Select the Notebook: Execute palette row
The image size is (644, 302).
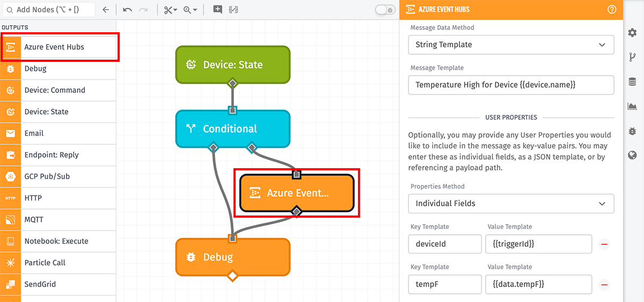point(58,241)
